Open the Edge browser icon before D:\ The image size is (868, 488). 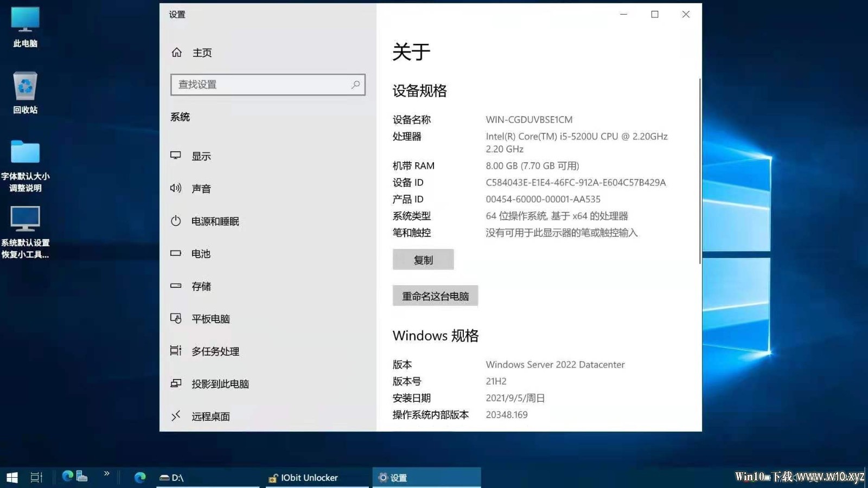click(x=140, y=477)
